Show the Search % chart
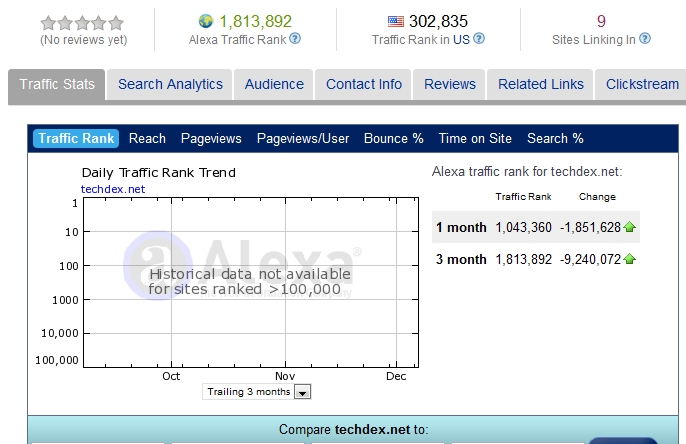686x444 pixels. [x=555, y=138]
